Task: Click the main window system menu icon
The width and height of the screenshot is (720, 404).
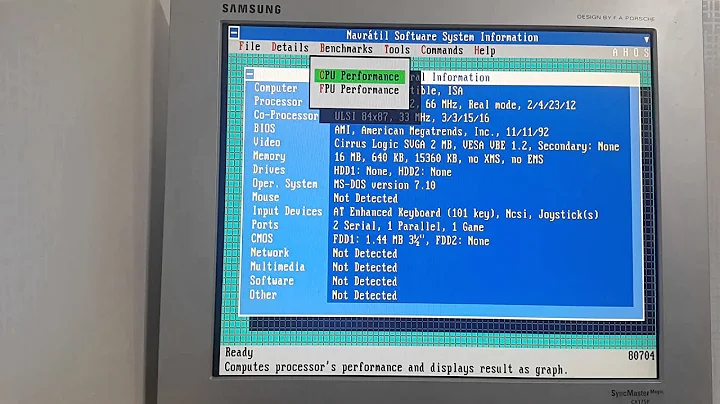Action: pos(234,33)
